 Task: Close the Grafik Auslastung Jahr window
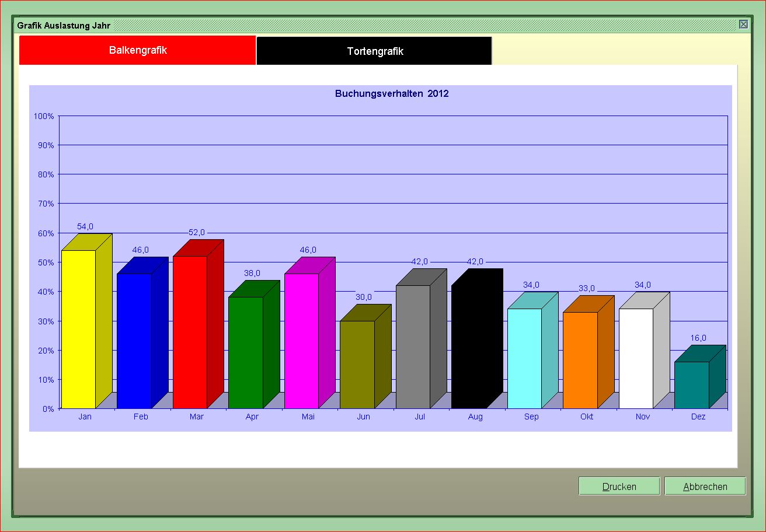[743, 24]
